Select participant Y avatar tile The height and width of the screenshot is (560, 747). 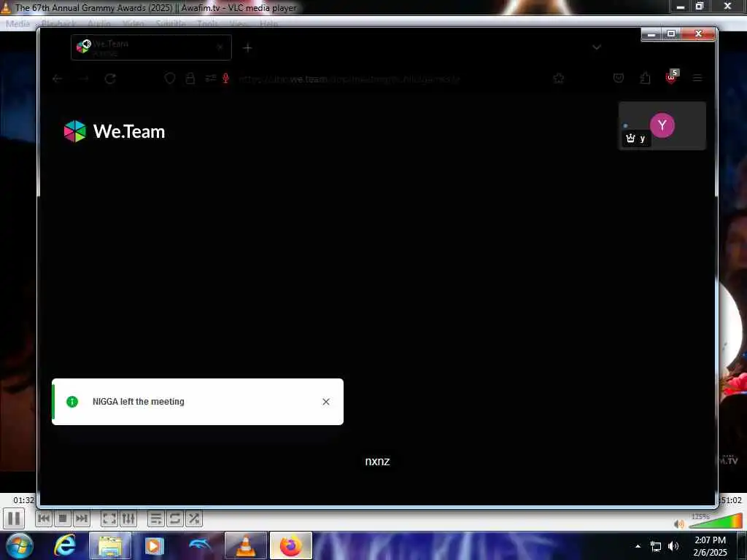(662, 125)
